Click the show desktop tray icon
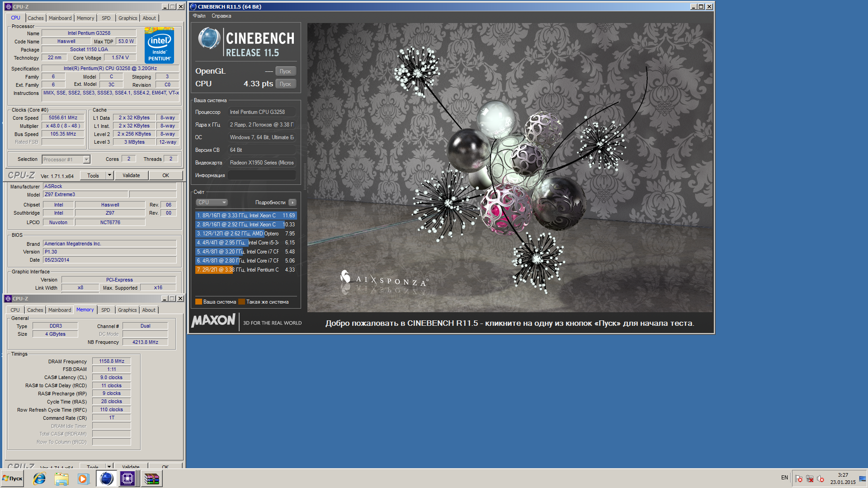The height and width of the screenshot is (488, 868). point(863,479)
